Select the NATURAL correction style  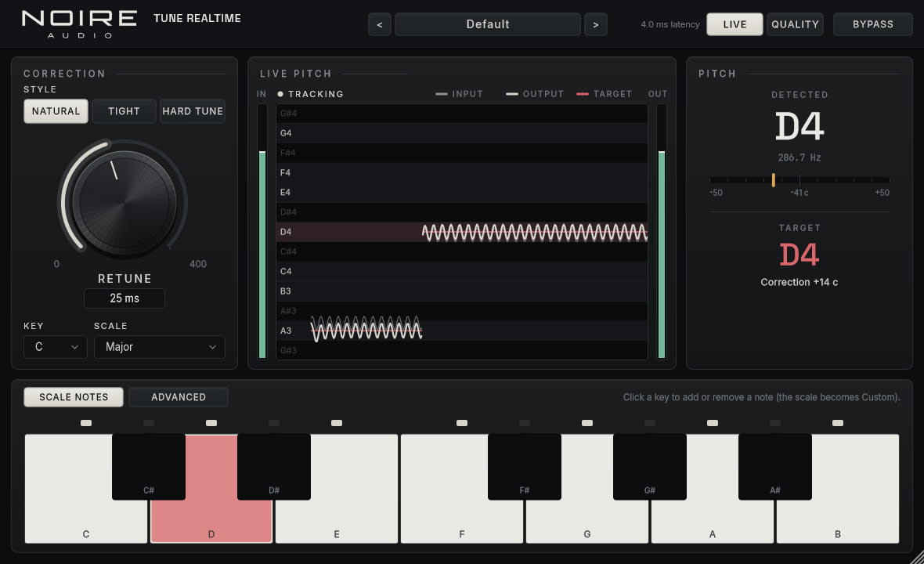(56, 110)
